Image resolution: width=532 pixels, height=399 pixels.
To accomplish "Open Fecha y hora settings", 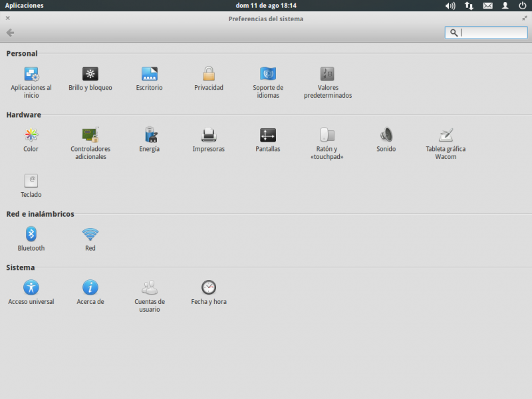I will pyautogui.click(x=209, y=288).
